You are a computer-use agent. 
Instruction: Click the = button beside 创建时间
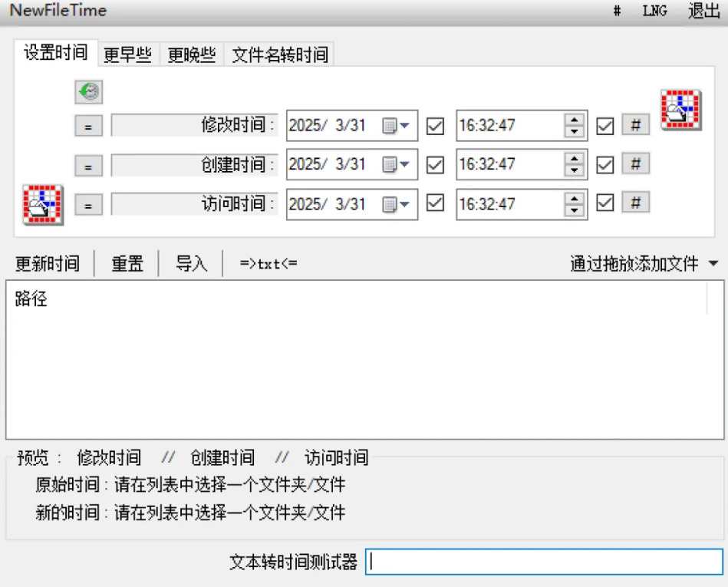[88, 165]
